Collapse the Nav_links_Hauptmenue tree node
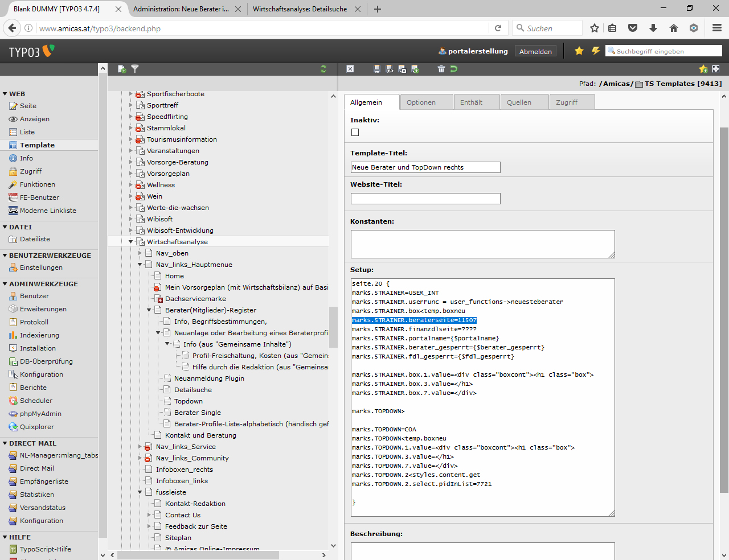This screenshot has height=560, width=729. (140, 265)
